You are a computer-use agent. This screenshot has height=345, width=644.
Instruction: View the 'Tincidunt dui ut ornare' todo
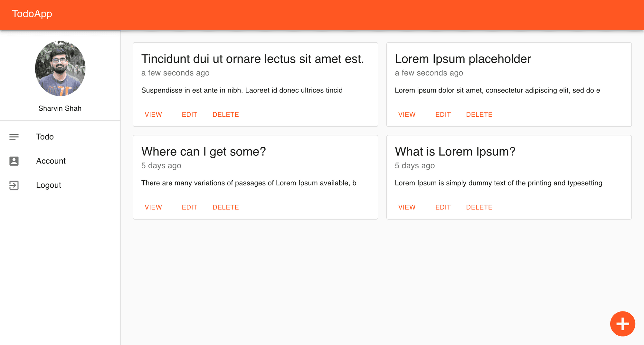153,114
